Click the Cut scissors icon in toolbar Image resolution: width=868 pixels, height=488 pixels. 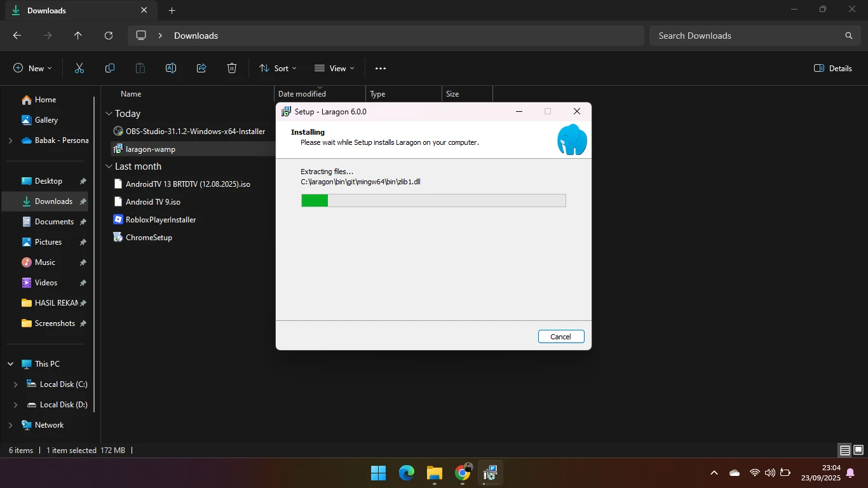click(x=79, y=69)
